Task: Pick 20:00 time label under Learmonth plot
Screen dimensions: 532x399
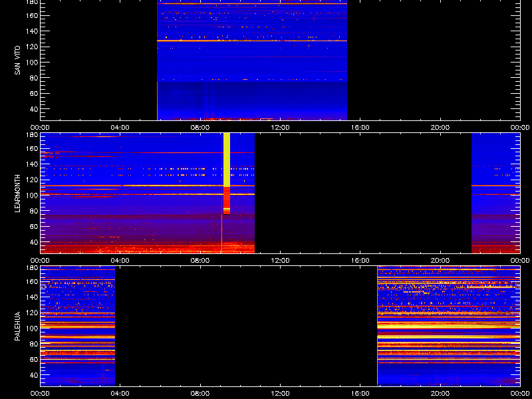Action: [440, 261]
